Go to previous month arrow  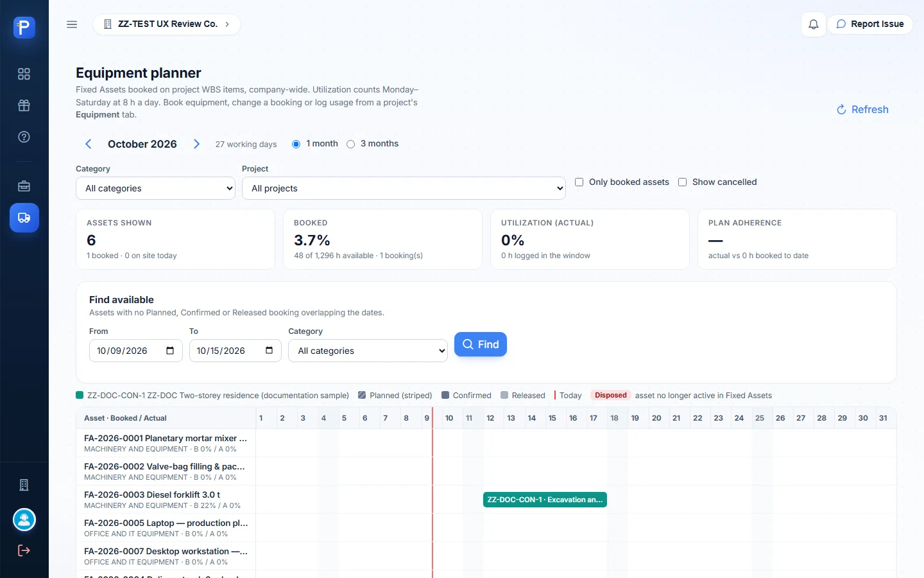coord(89,144)
